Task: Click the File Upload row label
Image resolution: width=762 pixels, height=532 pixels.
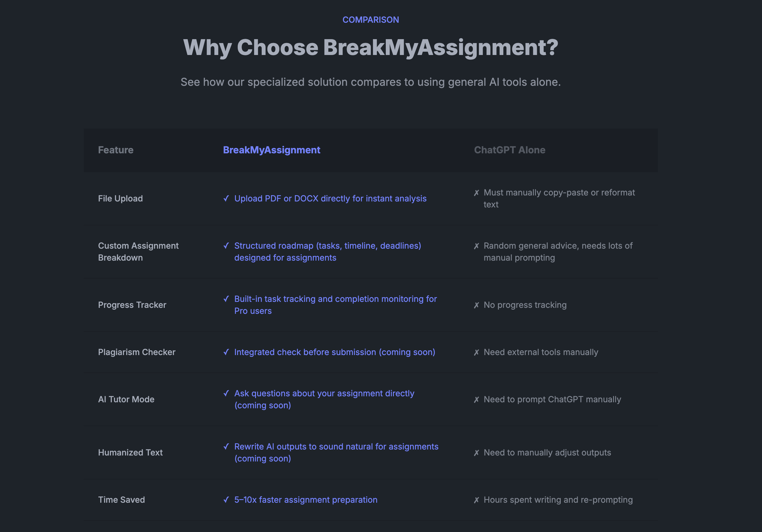Action: 120,198
